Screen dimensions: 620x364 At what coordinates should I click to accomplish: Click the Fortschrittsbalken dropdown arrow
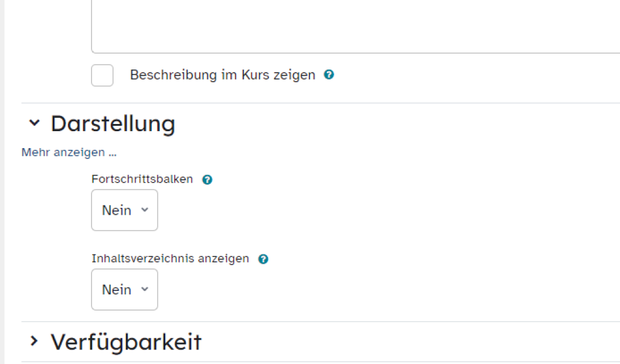[144, 210]
